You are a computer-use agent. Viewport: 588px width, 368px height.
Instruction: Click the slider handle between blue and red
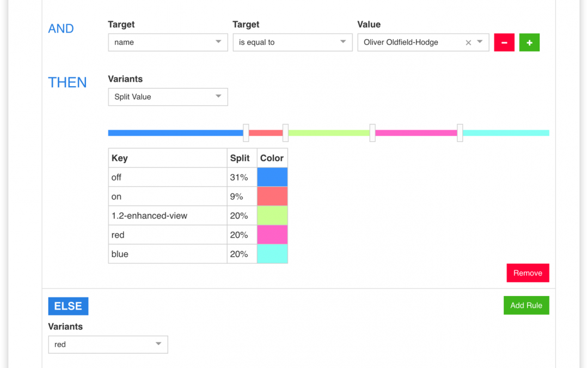point(246,133)
